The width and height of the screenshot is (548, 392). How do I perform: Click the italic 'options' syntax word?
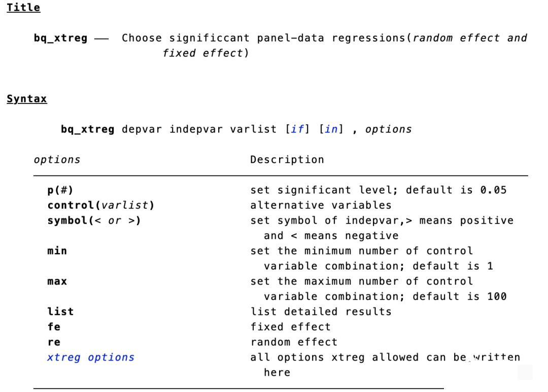point(388,129)
